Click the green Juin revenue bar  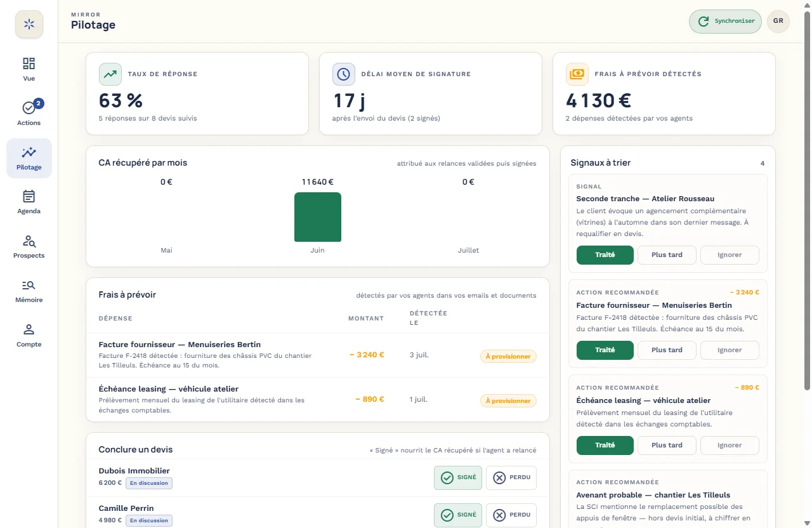pyautogui.click(x=318, y=217)
